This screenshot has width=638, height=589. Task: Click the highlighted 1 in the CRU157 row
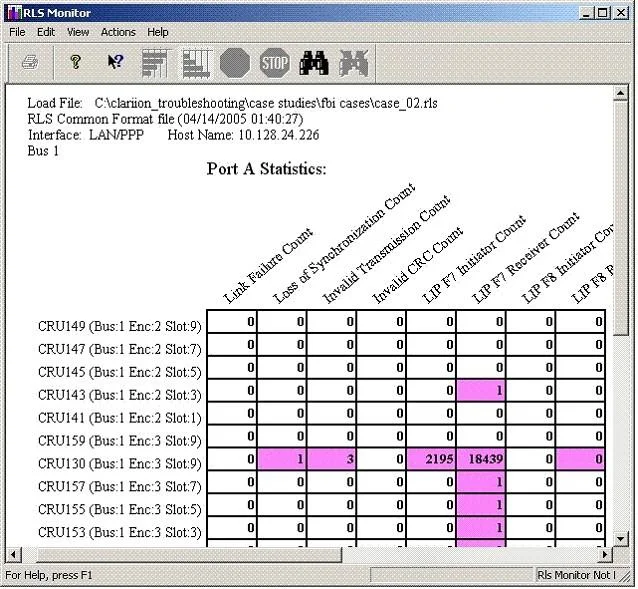coord(481,482)
